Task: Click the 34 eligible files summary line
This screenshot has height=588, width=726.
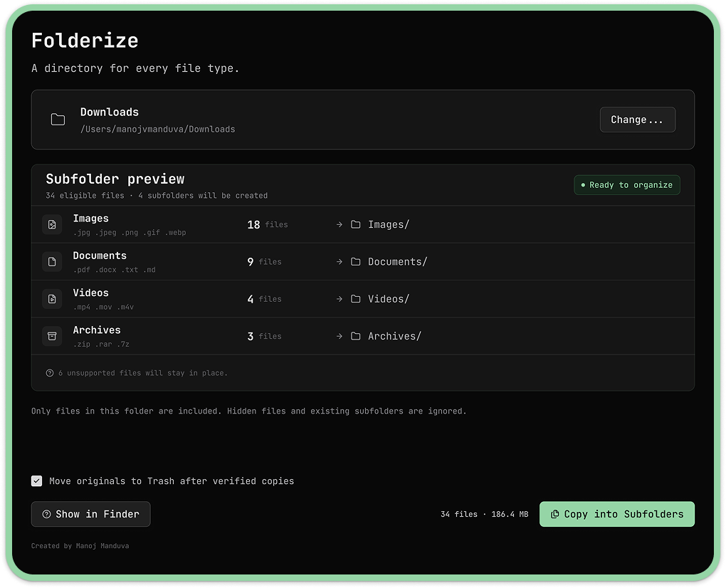Action: pos(157,195)
